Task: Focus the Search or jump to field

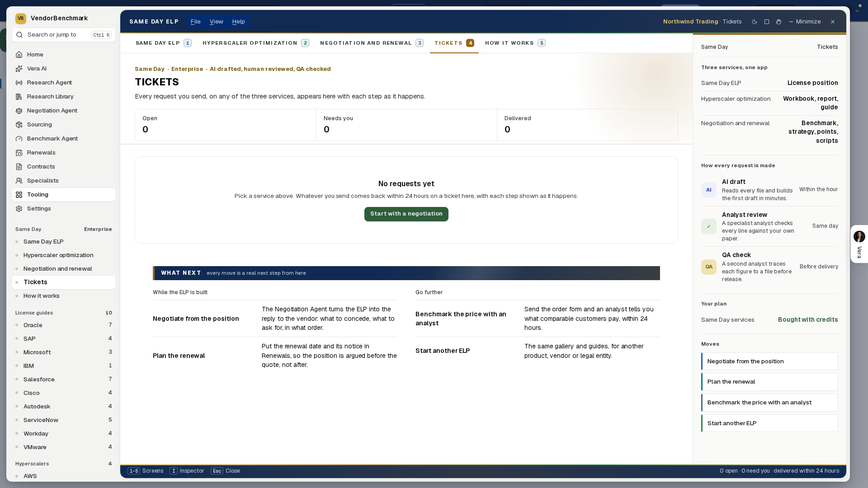Action: tap(64, 35)
